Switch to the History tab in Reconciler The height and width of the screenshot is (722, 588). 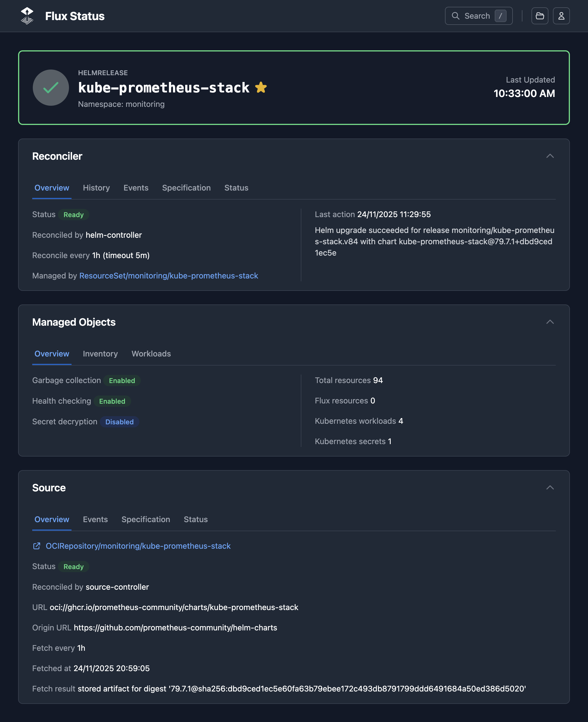[96, 188]
